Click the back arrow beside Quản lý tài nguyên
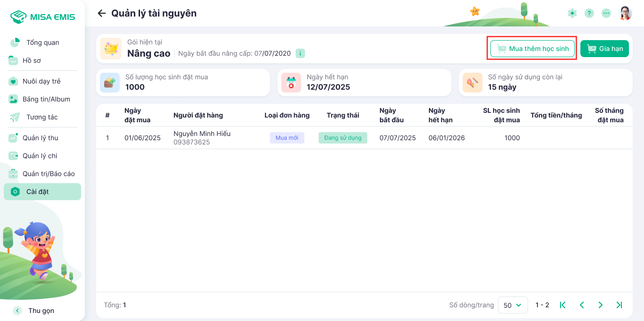 pos(101,13)
